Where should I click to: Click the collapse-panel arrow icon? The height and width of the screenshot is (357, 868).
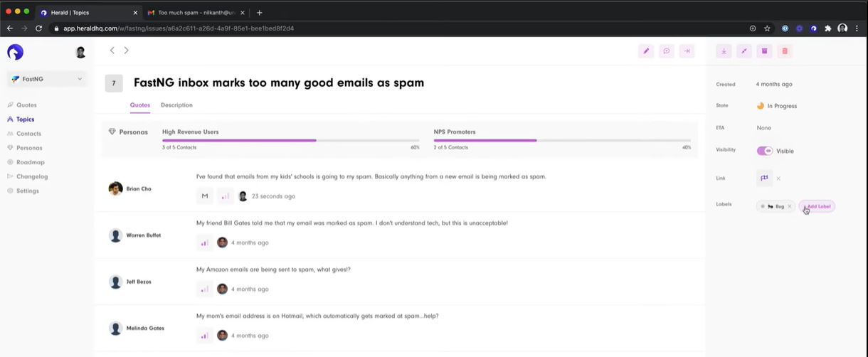coord(687,51)
